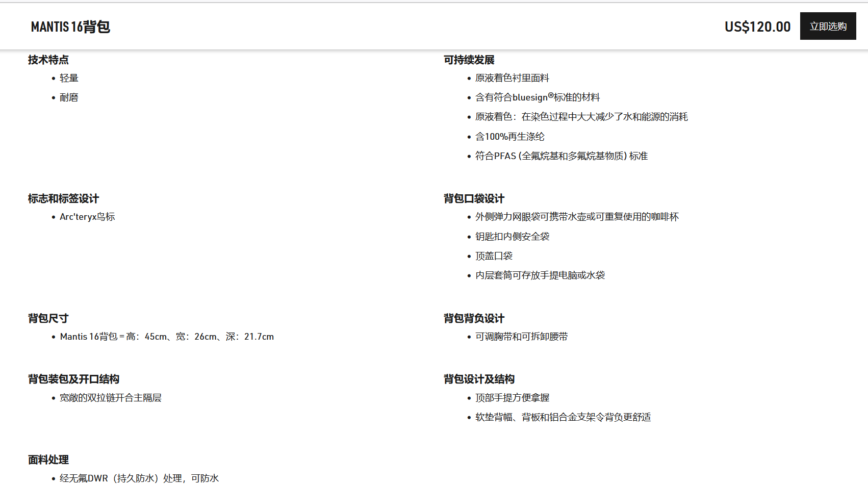Select the 背包设计及结构 heading
This screenshot has height=484, width=868.
[x=479, y=379]
